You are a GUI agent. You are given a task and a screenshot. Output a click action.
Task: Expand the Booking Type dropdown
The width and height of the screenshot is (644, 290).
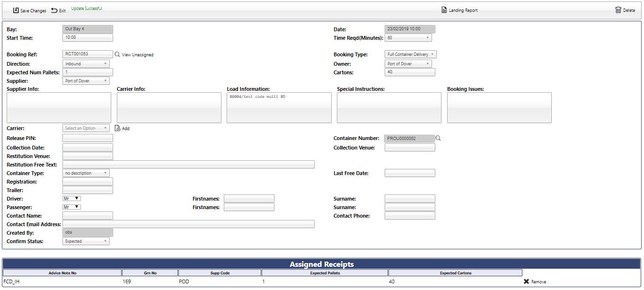click(x=410, y=54)
